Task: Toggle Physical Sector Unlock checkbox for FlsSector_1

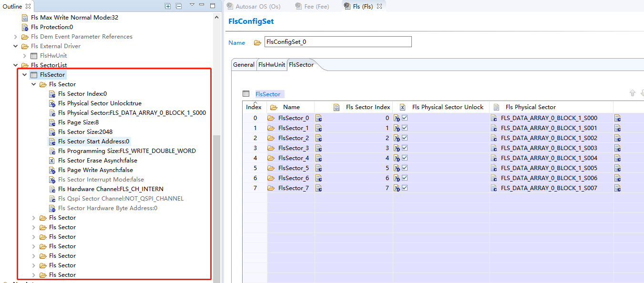Action: pos(405,128)
